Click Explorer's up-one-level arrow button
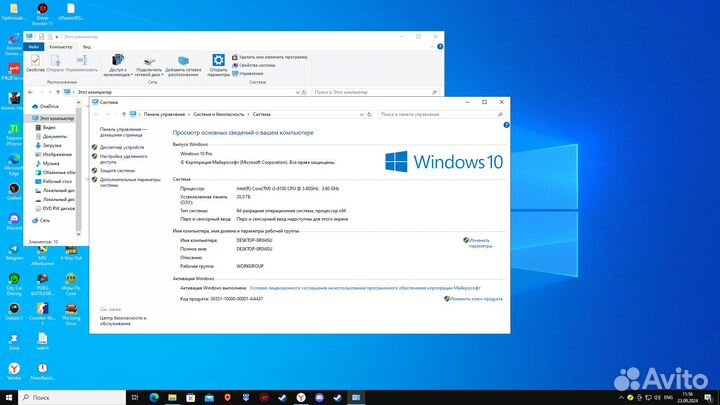 58,92
